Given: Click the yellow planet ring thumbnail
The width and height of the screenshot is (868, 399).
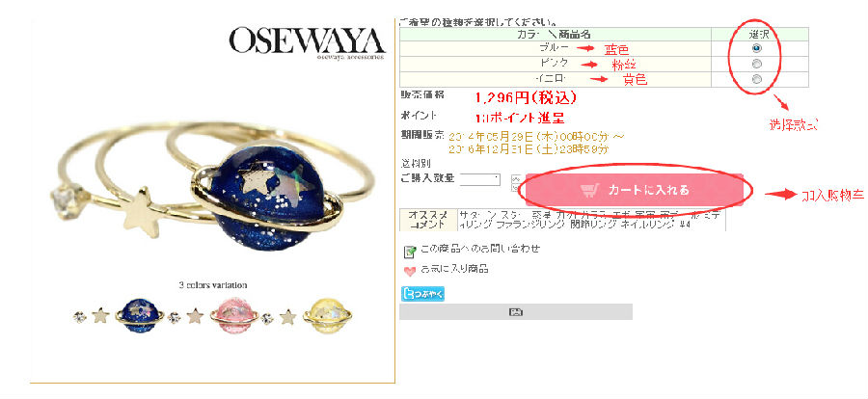Looking at the screenshot, I should click(327, 315).
